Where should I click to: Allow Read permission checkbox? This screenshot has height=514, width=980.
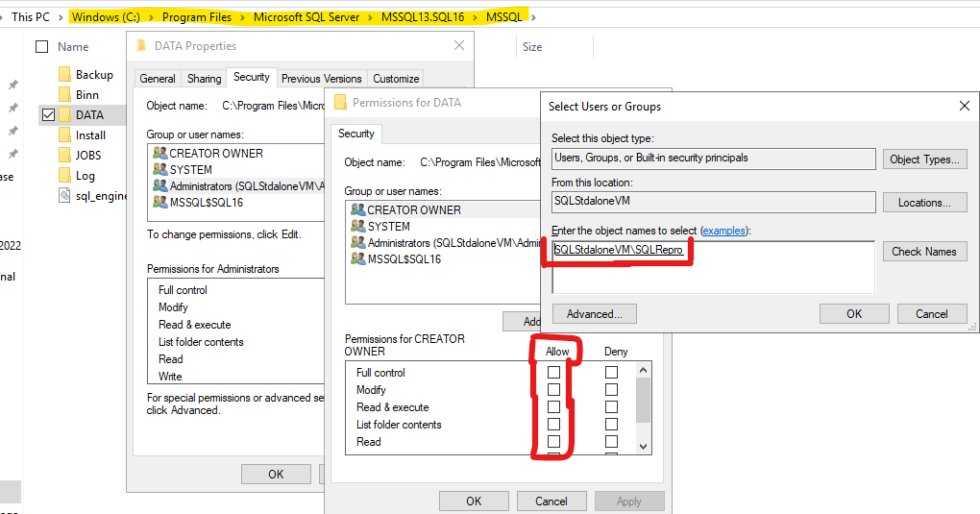553,442
